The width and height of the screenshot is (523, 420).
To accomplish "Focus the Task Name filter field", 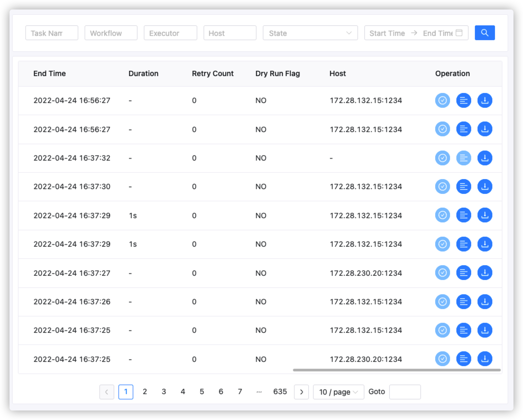I will tap(52, 33).
